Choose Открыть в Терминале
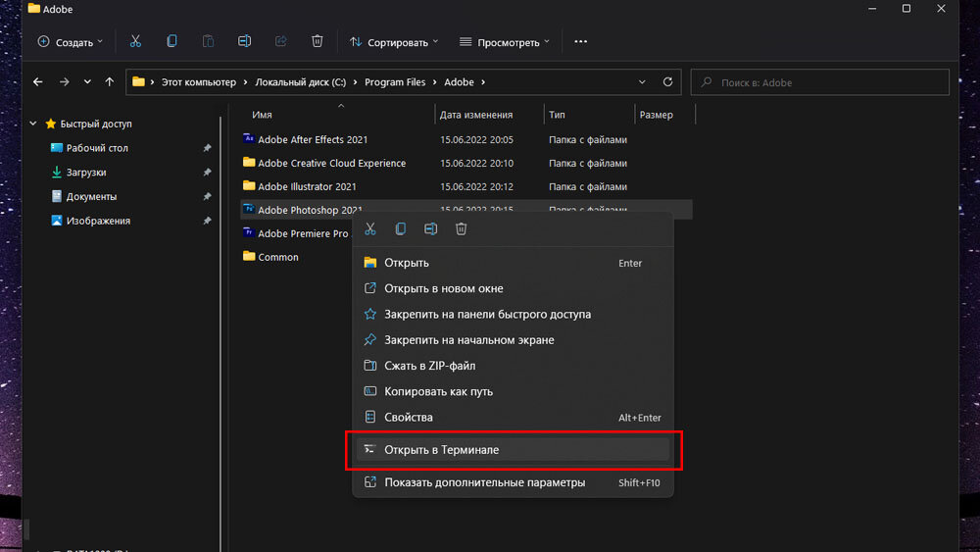Screen dimensions: 980x552 pyautogui.click(x=513, y=449)
